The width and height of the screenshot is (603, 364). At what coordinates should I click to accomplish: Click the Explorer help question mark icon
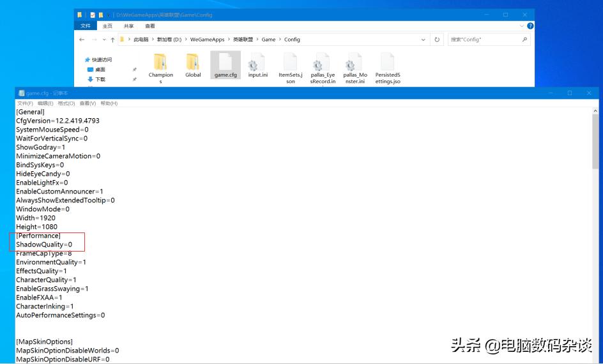tap(530, 26)
